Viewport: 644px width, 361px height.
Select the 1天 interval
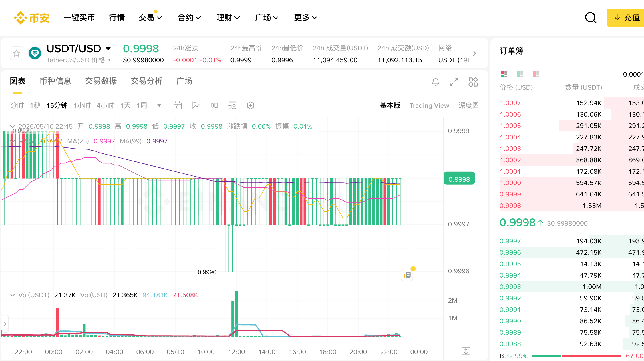(x=125, y=105)
